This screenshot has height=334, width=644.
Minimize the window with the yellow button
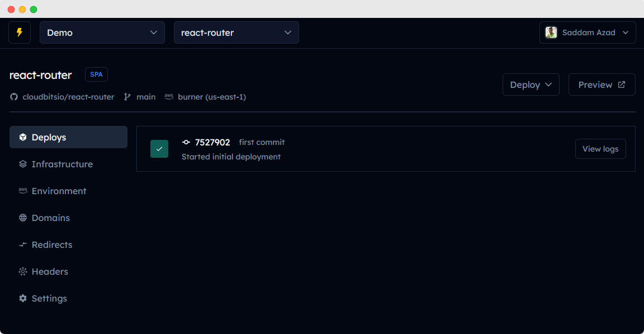pyautogui.click(x=22, y=10)
